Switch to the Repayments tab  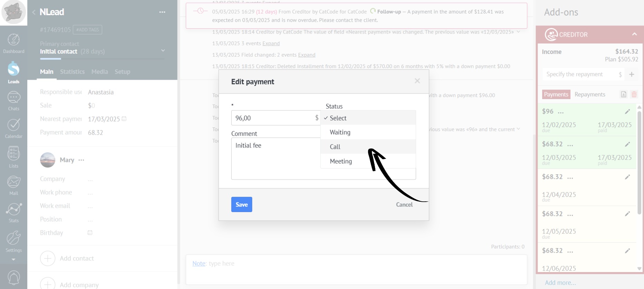589,95
